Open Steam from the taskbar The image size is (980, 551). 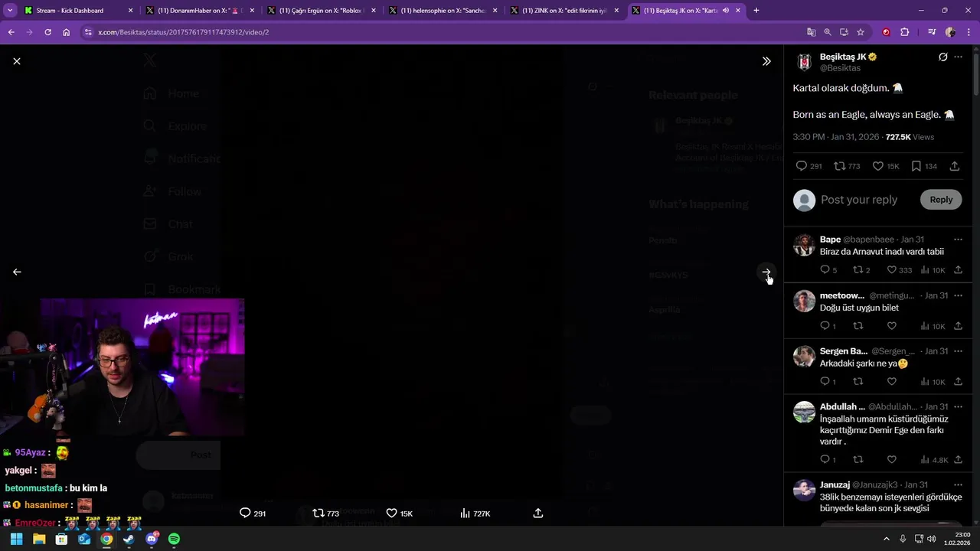tap(129, 539)
